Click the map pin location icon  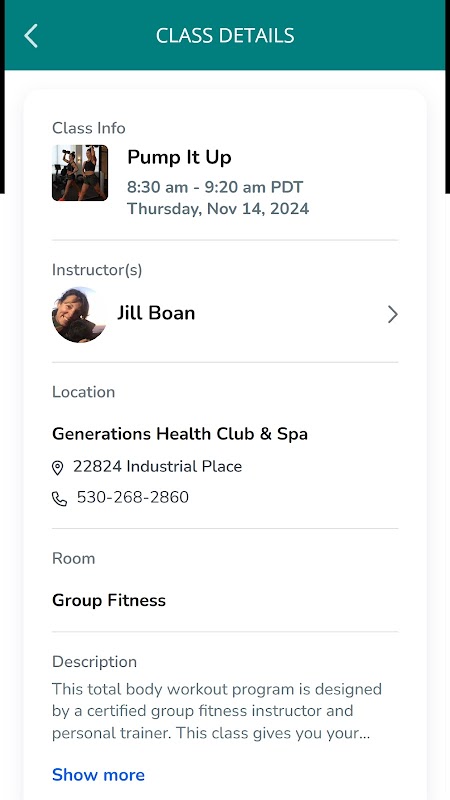coord(58,467)
